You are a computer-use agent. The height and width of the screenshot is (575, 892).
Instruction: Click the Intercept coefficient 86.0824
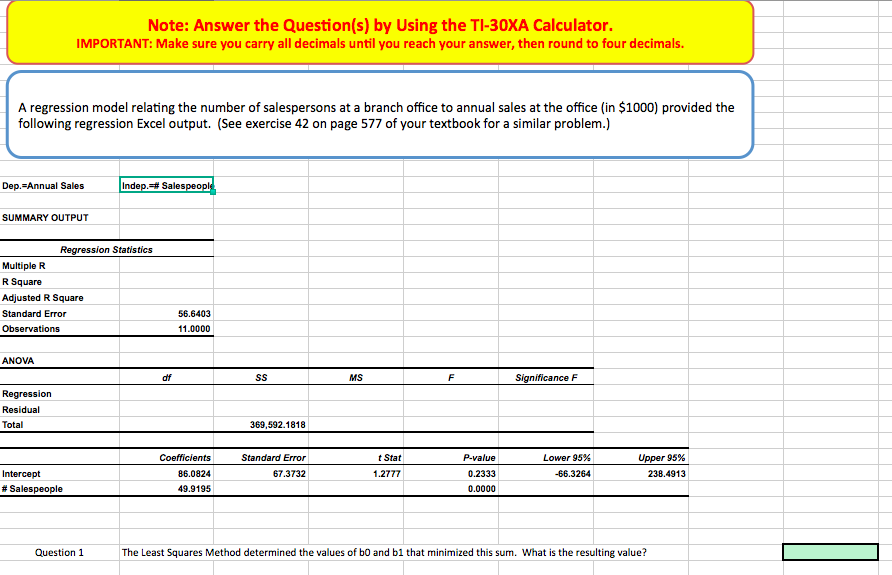pos(194,474)
